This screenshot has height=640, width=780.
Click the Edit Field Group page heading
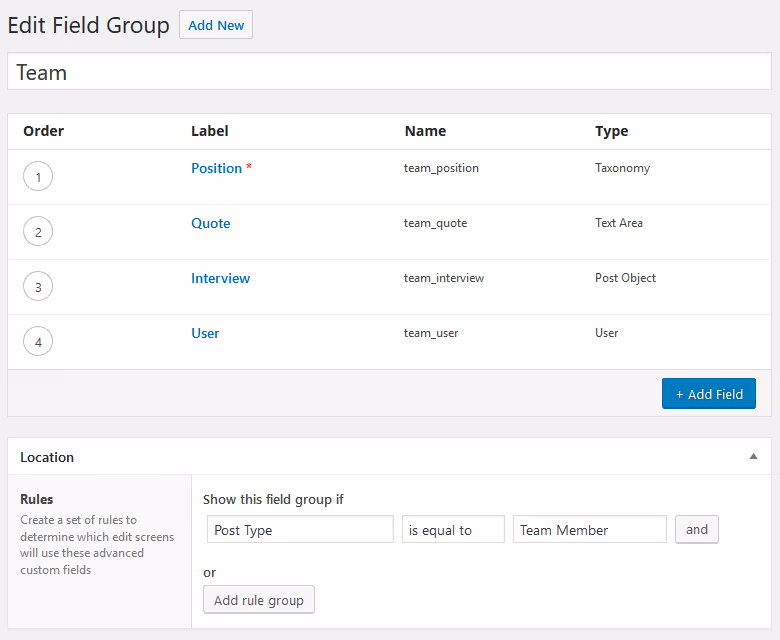point(88,25)
